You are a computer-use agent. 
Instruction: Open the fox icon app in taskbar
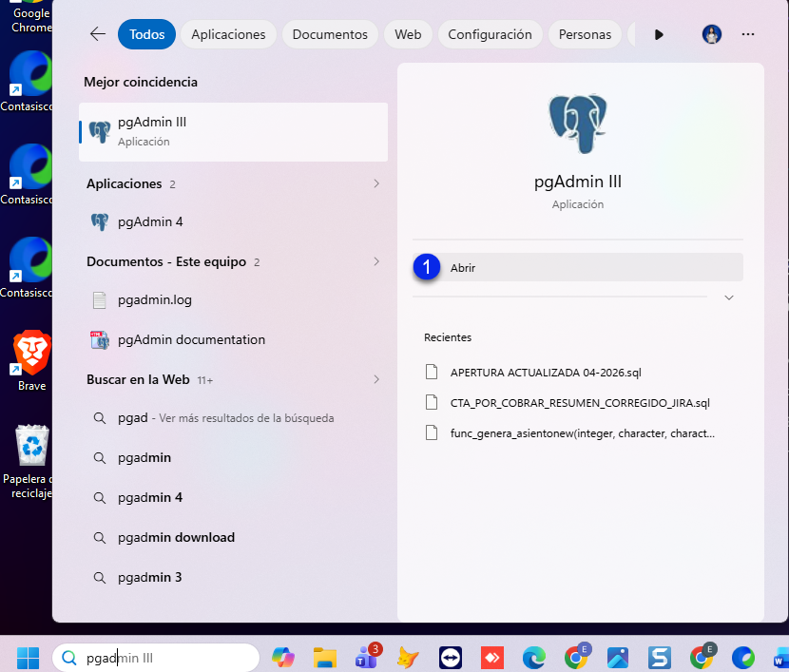click(x=408, y=658)
